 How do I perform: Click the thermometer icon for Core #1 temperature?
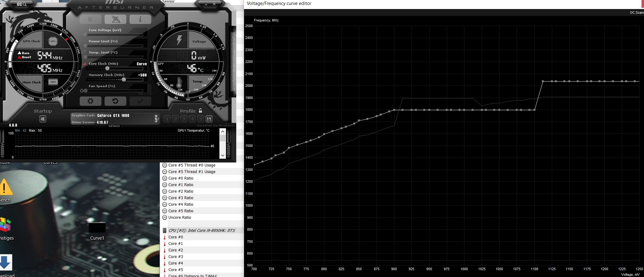pos(165,244)
